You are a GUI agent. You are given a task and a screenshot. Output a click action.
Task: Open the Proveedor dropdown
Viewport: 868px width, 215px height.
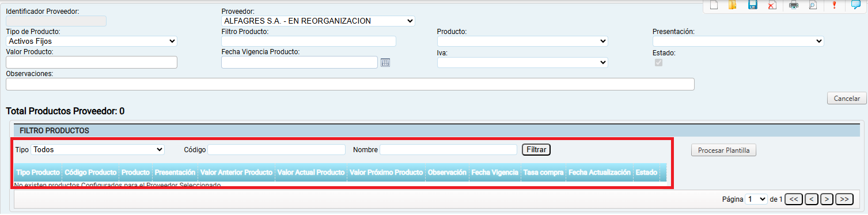(x=318, y=21)
